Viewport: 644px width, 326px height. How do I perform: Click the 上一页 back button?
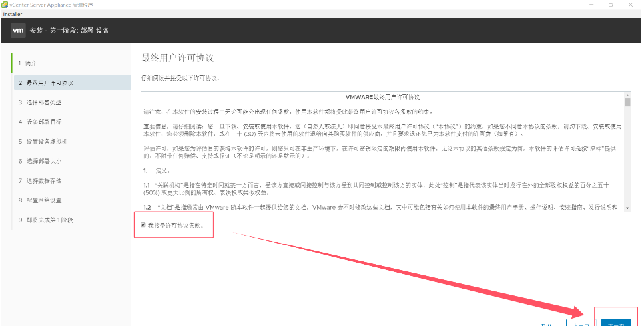coord(581,322)
